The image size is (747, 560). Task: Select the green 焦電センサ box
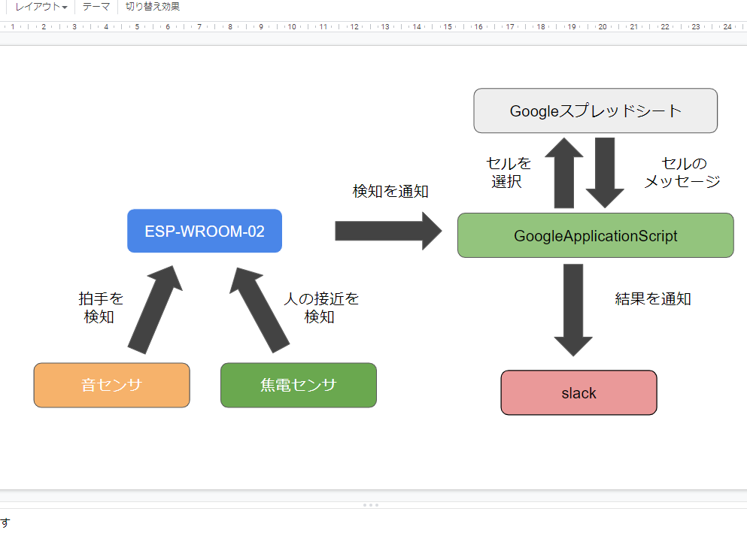[x=298, y=386]
